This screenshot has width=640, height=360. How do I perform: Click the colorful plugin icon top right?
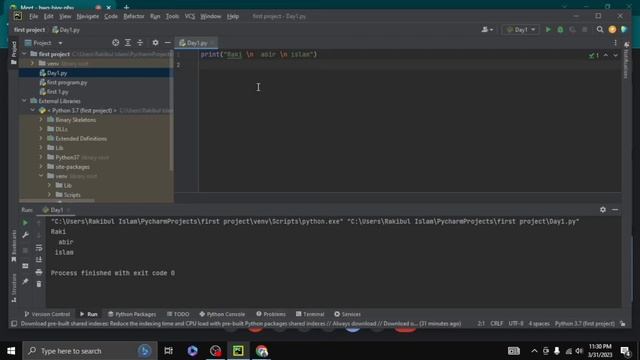coord(624,29)
